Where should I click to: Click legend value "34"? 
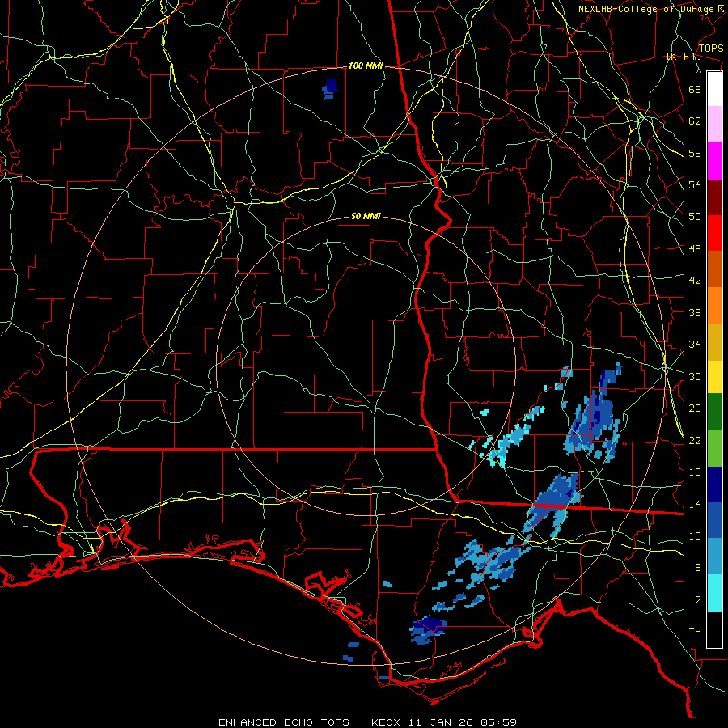pos(695,345)
